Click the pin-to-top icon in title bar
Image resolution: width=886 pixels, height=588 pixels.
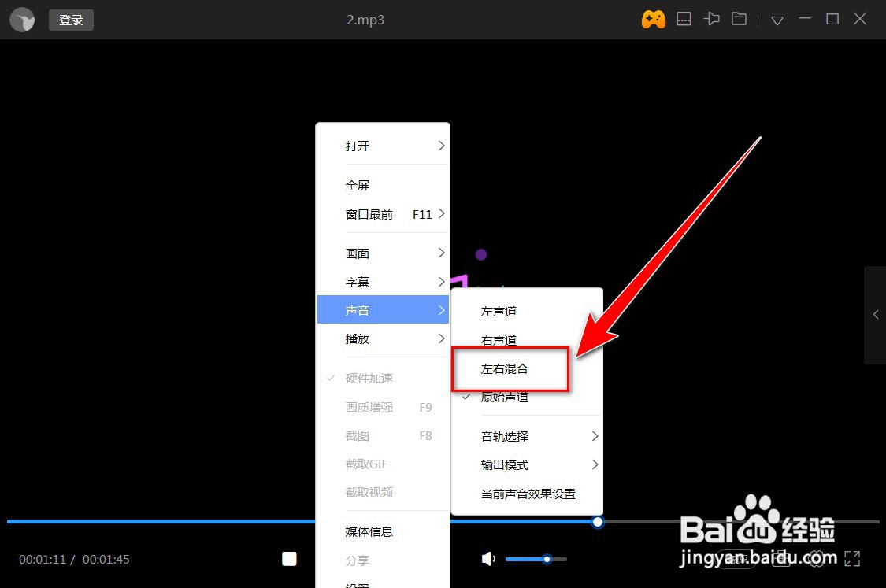click(x=711, y=18)
